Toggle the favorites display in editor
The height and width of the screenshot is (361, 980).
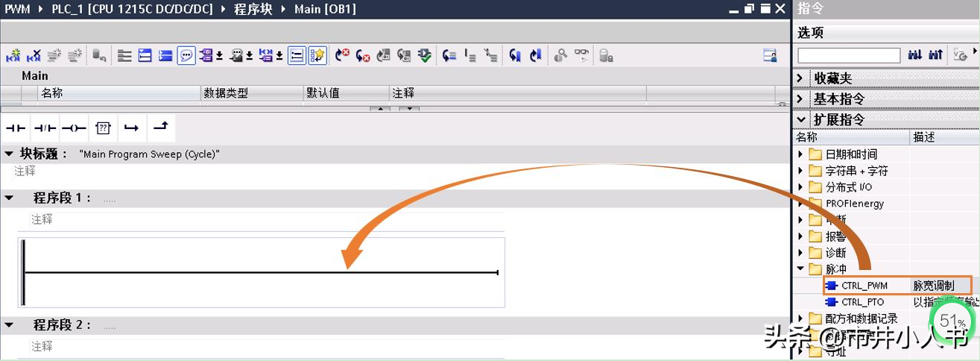(x=318, y=56)
